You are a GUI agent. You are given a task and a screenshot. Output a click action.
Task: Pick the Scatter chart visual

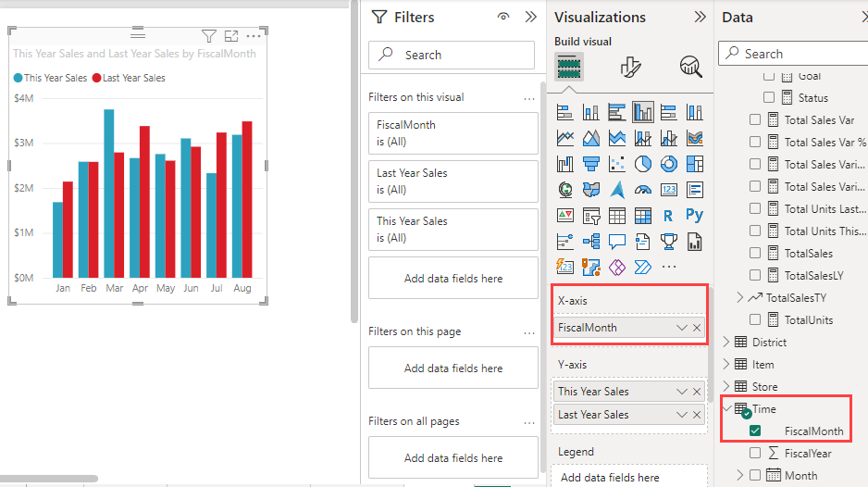616,164
